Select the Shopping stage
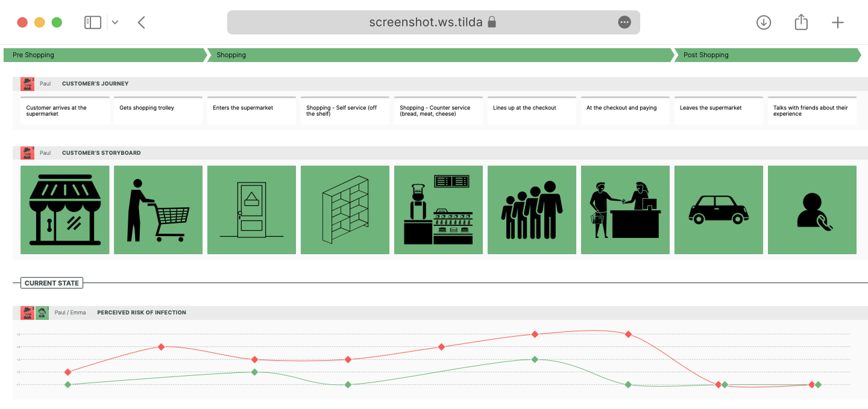The width and height of the screenshot is (868, 409). point(441,55)
